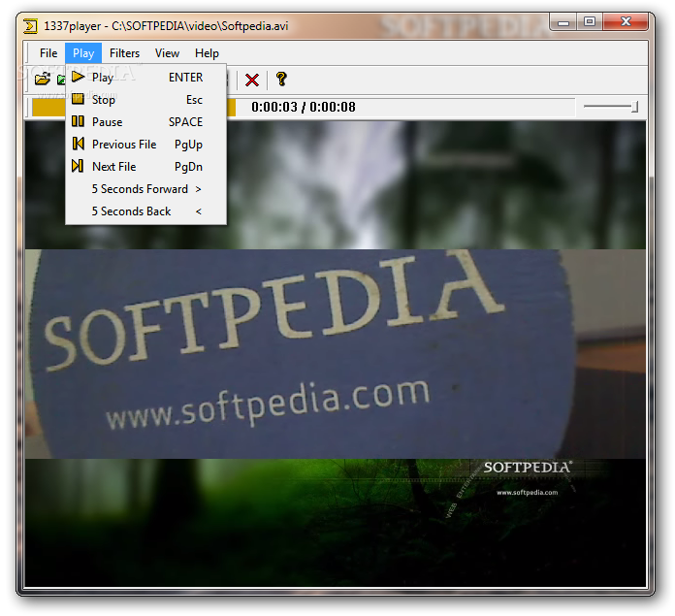The width and height of the screenshot is (675, 616).
Task: Open the File menu
Action: pyautogui.click(x=48, y=53)
